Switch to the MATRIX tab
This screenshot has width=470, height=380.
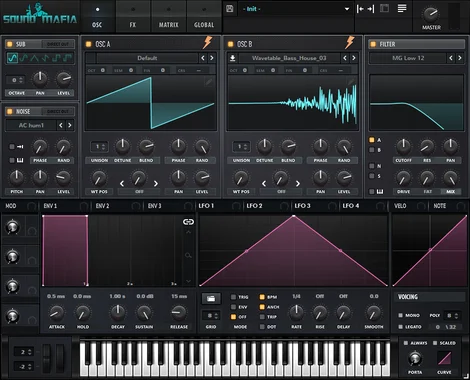tap(168, 17)
